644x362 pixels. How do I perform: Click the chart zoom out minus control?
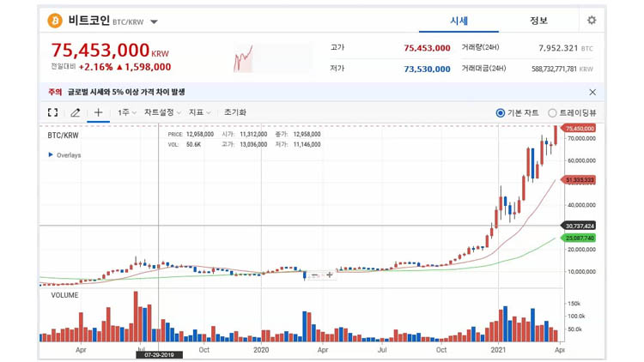[x=314, y=275]
